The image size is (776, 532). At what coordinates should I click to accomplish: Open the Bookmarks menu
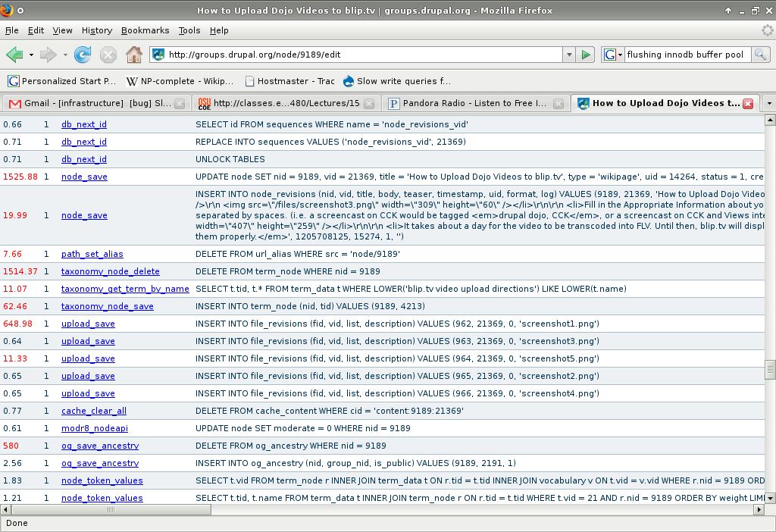(x=145, y=30)
